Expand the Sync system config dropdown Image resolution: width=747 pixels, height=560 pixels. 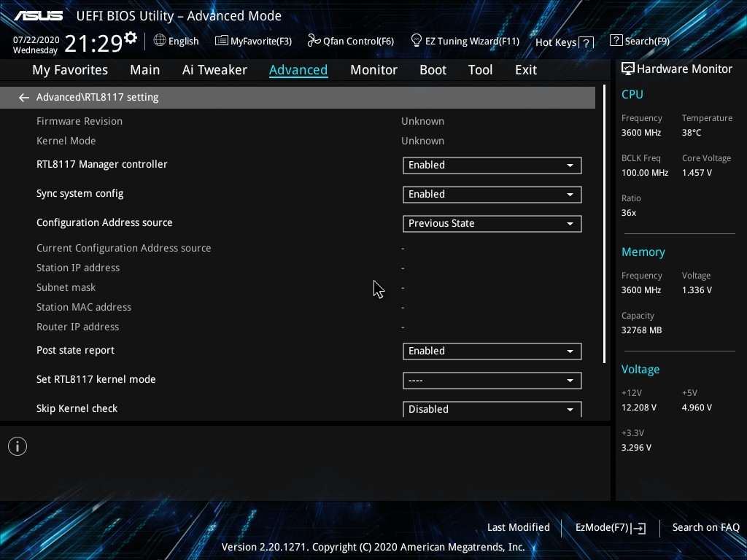(x=492, y=195)
